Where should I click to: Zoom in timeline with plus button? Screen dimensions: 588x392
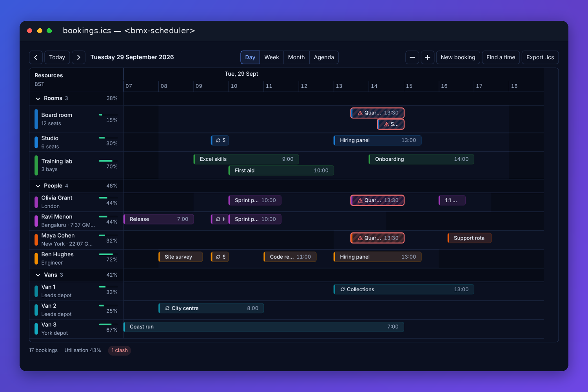pos(427,57)
